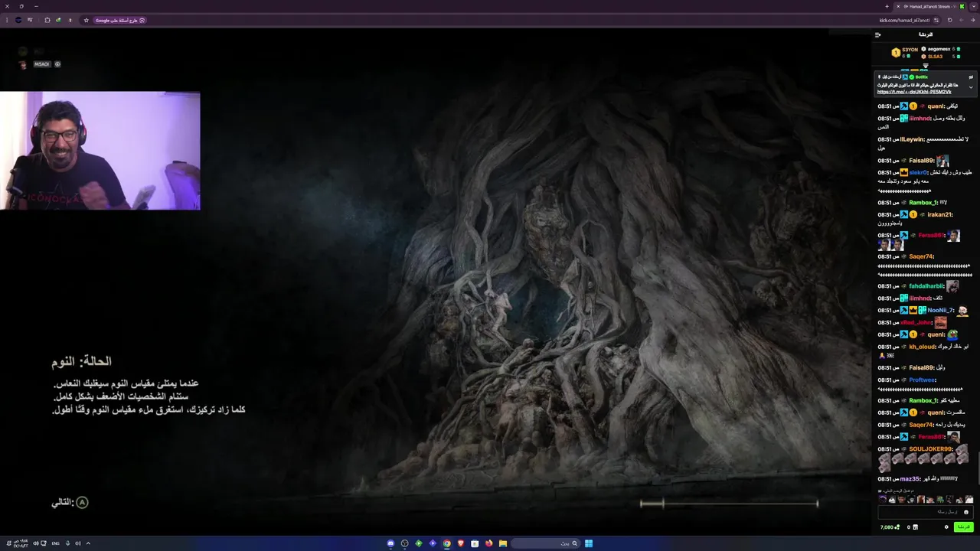View the 7,080 channel points balance
The image size is (980, 551).
(890, 527)
